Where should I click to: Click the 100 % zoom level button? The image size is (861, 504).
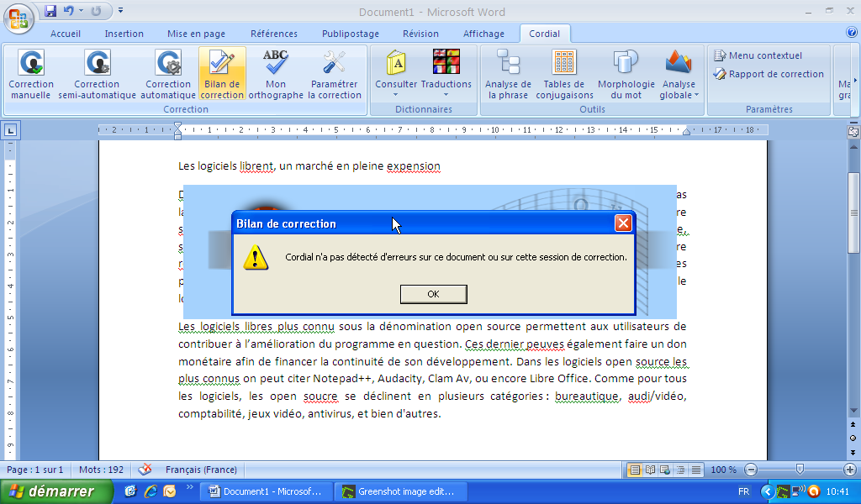[x=723, y=470]
